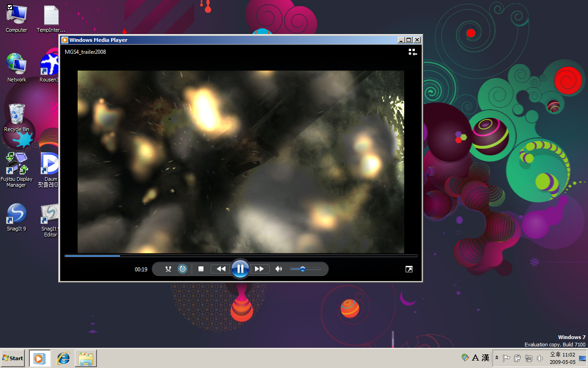Select the Network desktop icon

pyautogui.click(x=17, y=68)
